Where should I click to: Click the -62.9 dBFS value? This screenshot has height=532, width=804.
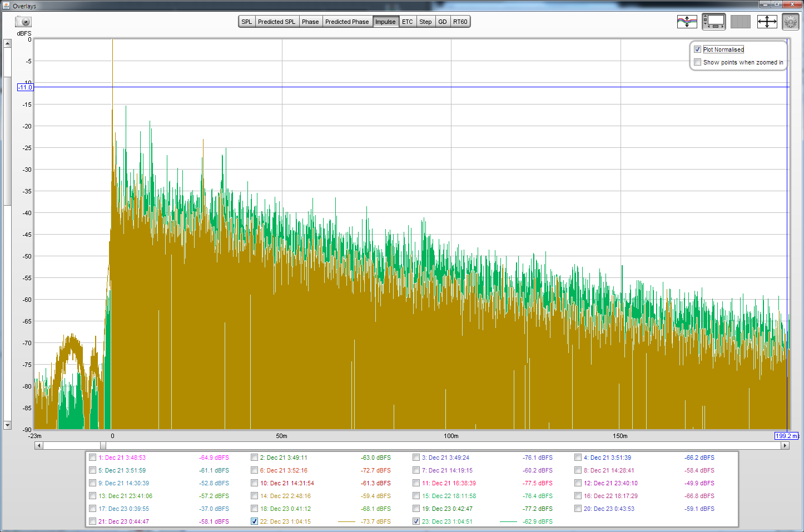[538, 521]
